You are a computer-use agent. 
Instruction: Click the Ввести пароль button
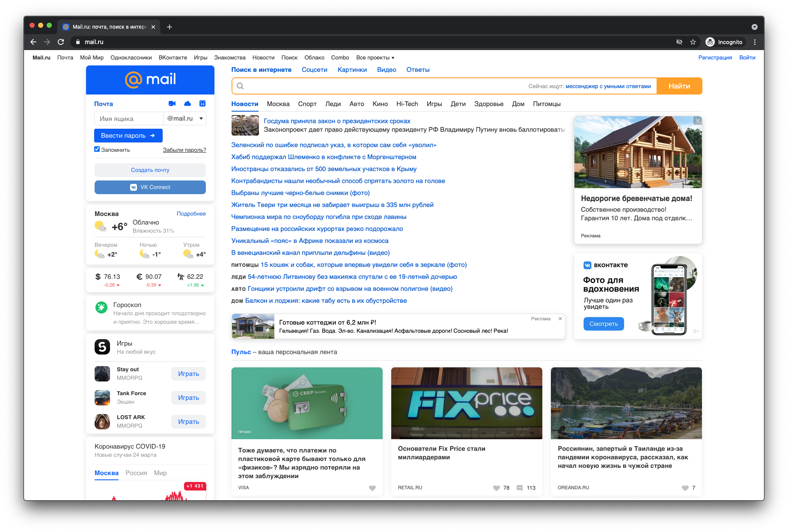(128, 136)
